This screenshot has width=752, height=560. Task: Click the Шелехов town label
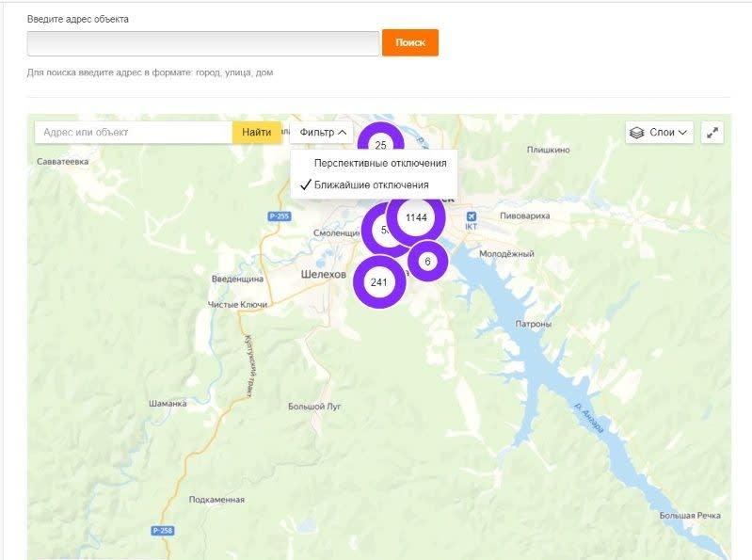(x=323, y=274)
